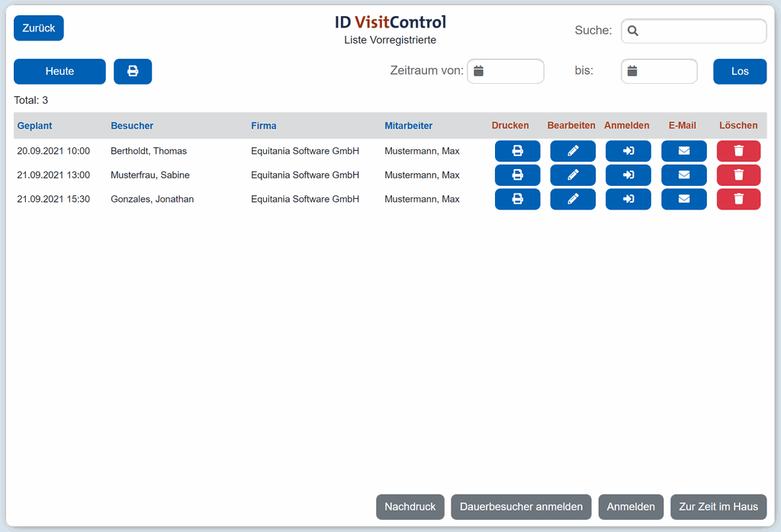Open the 'bis' date picker field
This screenshot has width=781, height=532.
pos(659,72)
